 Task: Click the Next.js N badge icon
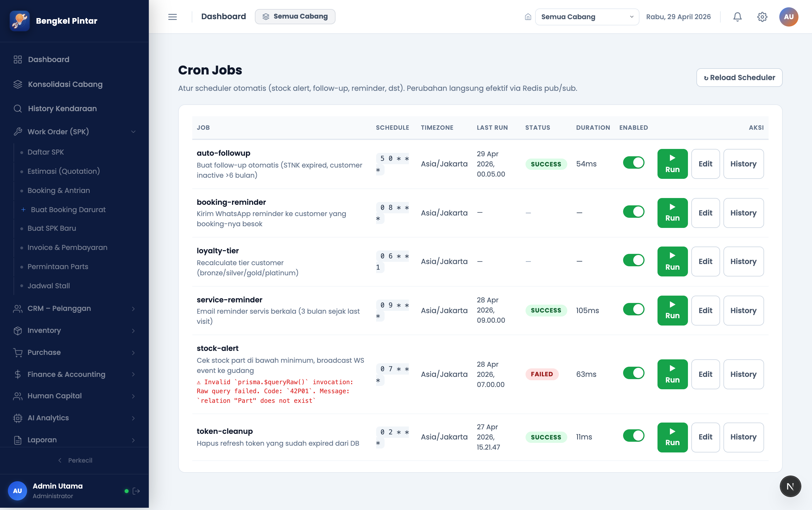coord(790,486)
